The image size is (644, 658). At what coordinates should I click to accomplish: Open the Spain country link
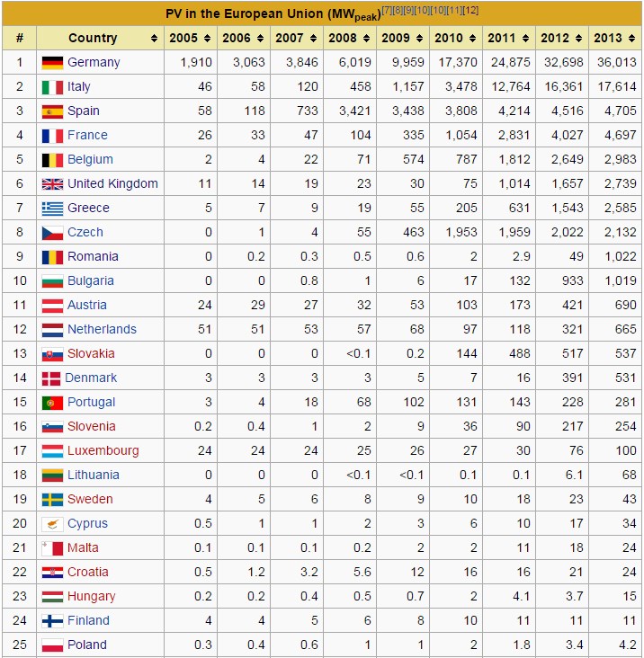pyautogui.click(x=84, y=111)
